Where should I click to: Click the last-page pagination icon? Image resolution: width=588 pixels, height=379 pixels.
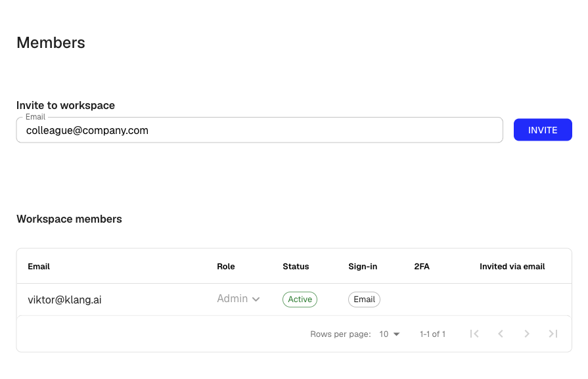point(553,334)
